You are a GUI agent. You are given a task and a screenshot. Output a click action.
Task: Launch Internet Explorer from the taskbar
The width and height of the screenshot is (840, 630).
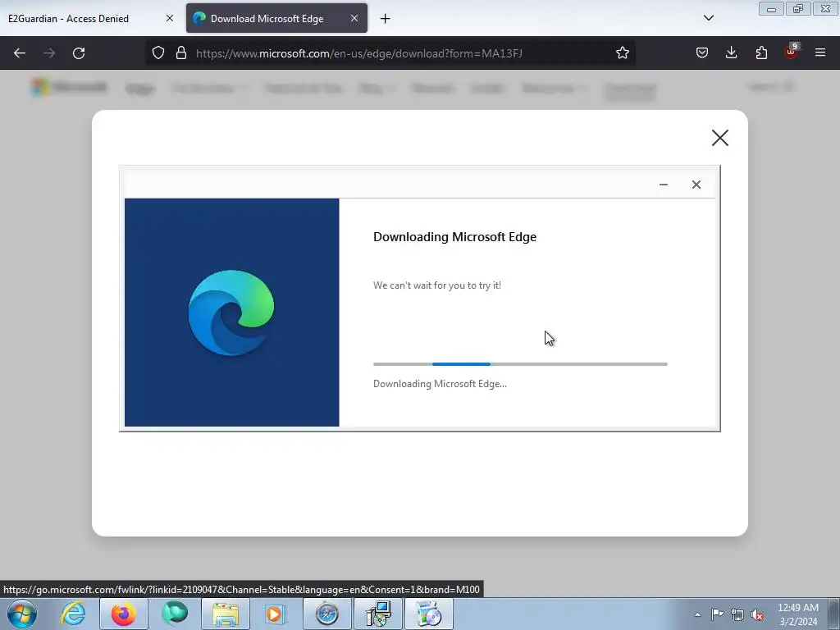(x=73, y=614)
